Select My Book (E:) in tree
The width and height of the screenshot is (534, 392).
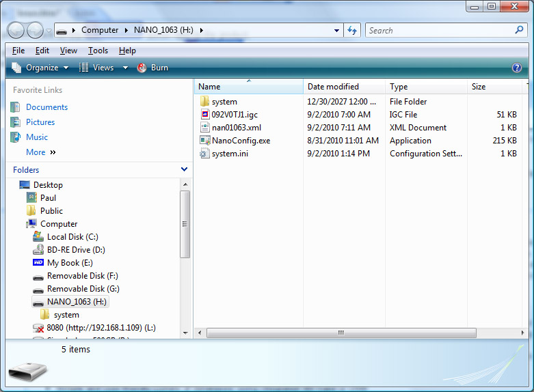click(70, 262)
